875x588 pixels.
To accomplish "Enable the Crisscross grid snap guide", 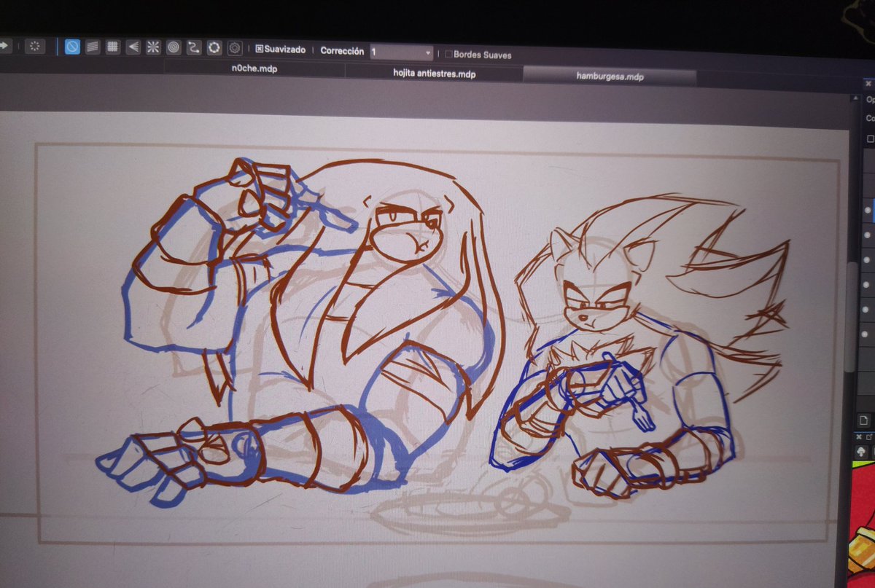I will coord(113,47).
